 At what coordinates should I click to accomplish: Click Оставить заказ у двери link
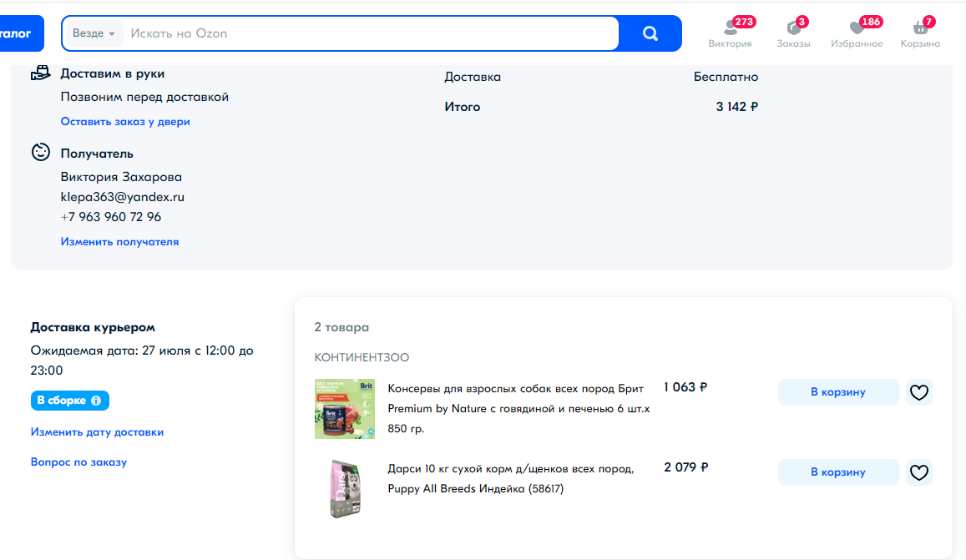[x=125, y=121]
